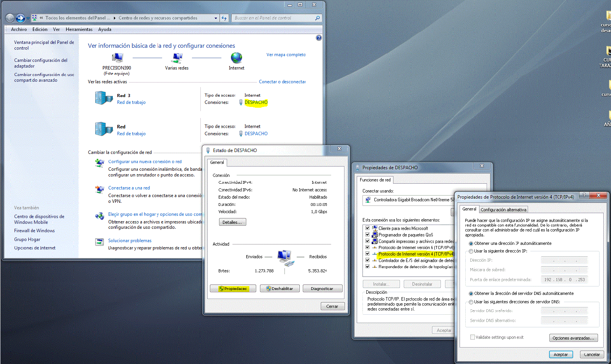Click the Deshabilitar button
Screen dimensions: 611x364
[279, 288]
